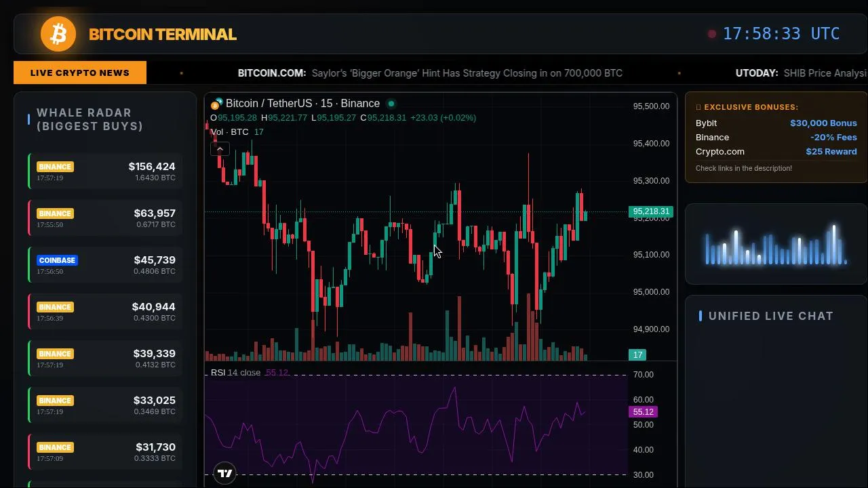Click 'Check links in the description!' note
Image resolution: width=868 pixels, height=488 pixels.
coord(744,168)
